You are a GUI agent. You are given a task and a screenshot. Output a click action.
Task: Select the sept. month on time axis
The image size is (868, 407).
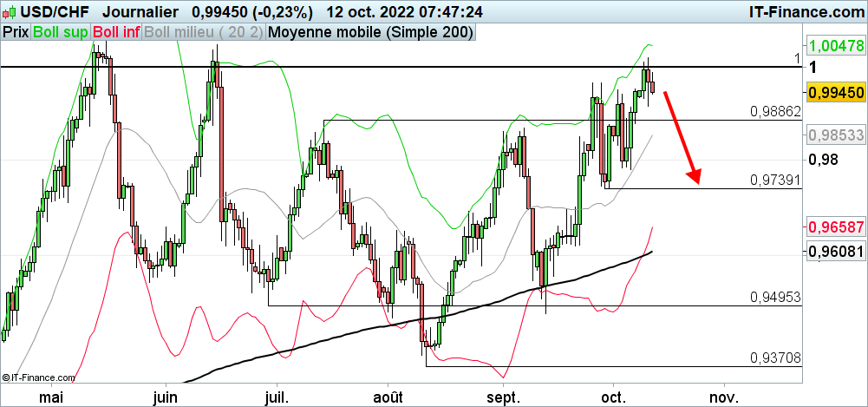pos(503,397)
